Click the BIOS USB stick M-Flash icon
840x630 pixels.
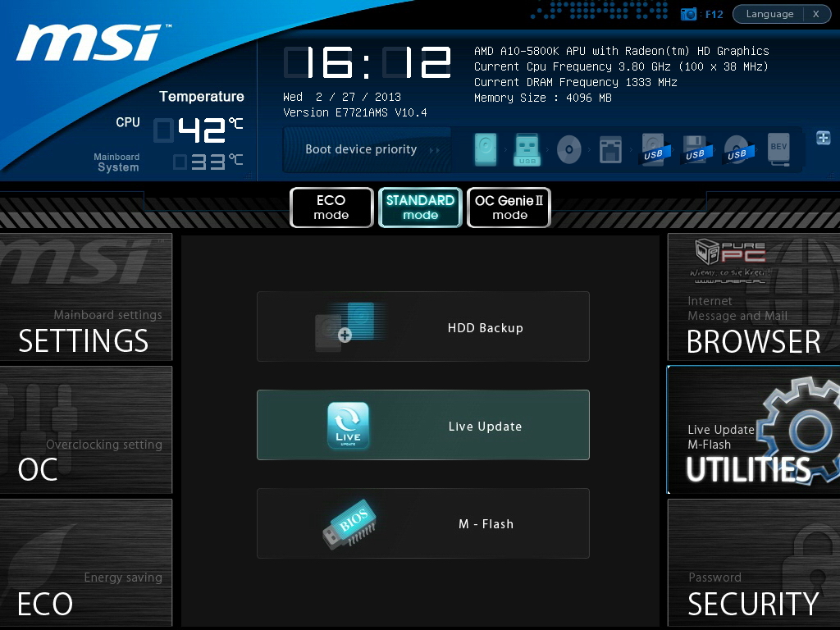349,524
